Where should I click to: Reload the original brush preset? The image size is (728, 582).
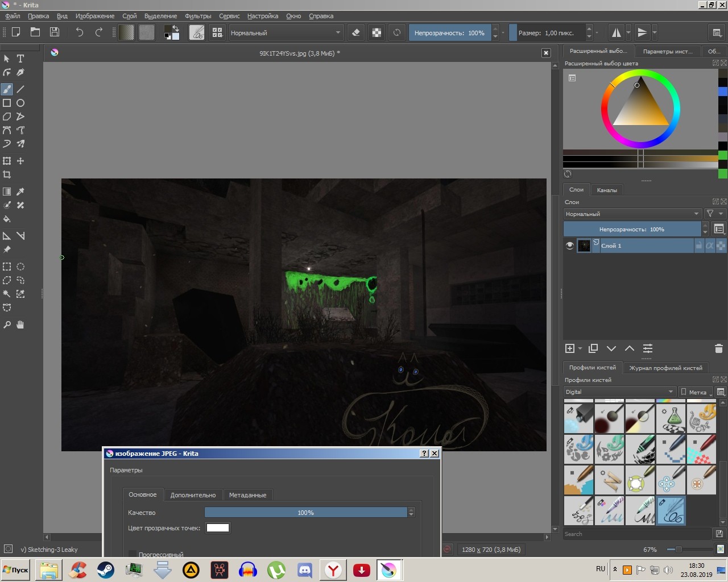(x=397, y=32)
